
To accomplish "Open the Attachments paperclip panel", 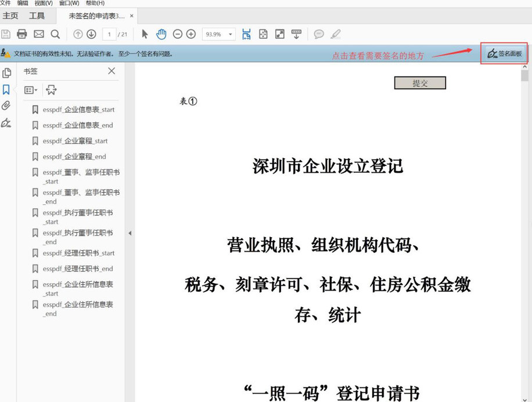I will tap(6, 104).
